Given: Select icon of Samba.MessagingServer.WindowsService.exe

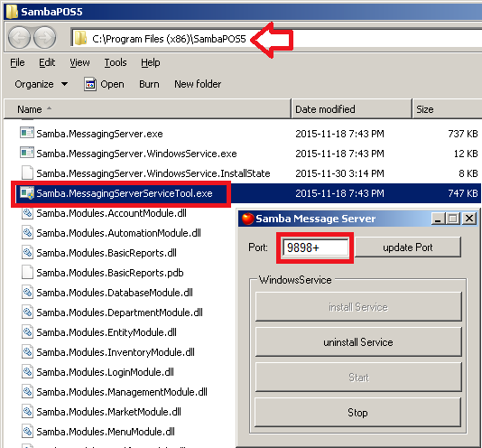Looking at the screenshot, I should (27, 153).
